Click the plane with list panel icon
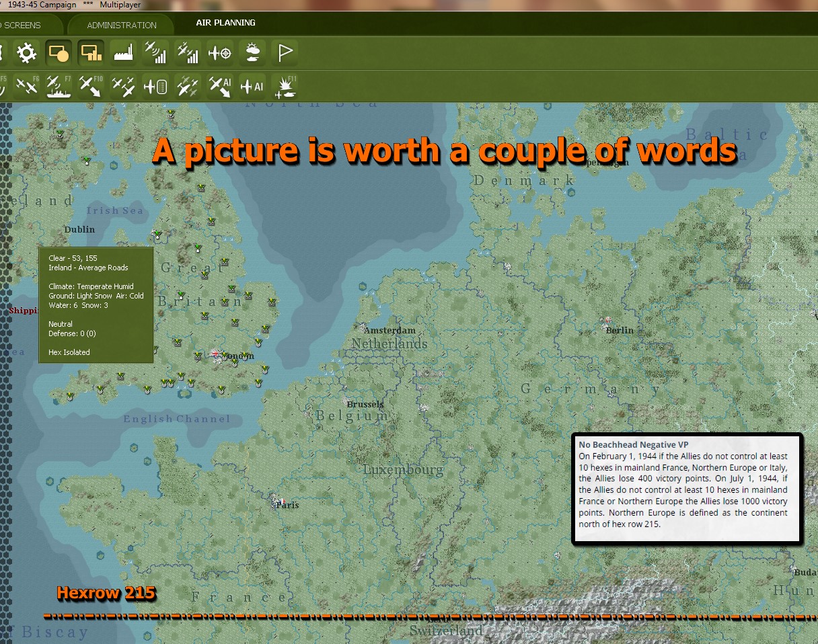Viewport: 818px width, 644px height. pyautogui.click(x=155, y=86)
